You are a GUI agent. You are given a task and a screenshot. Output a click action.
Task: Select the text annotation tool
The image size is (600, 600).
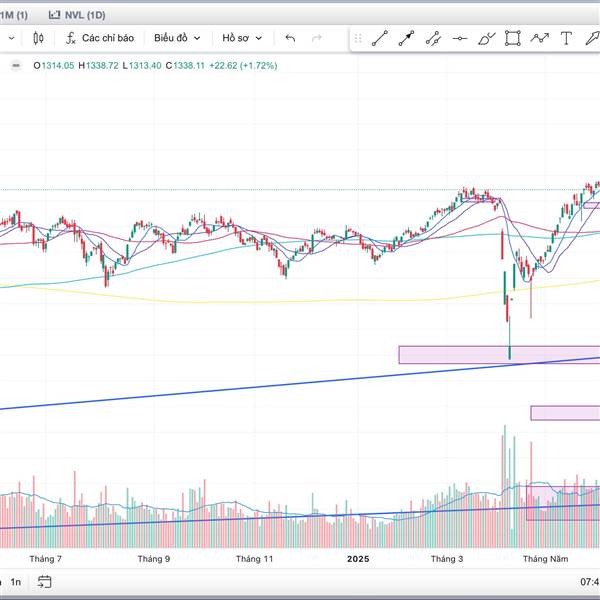click(x=566, y=38)
